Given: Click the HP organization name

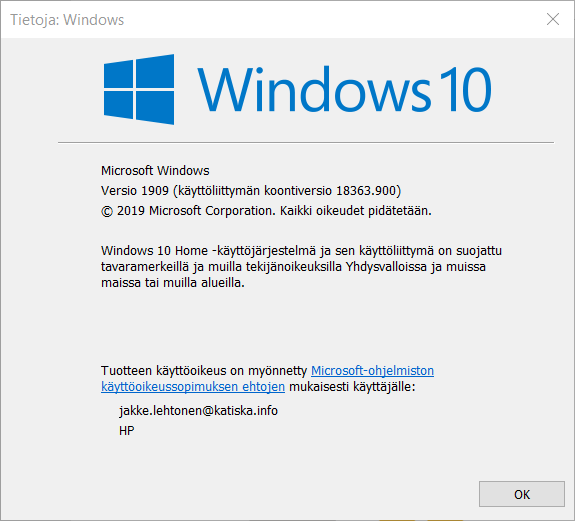Looking at the screenshot, I should point(127,431).
